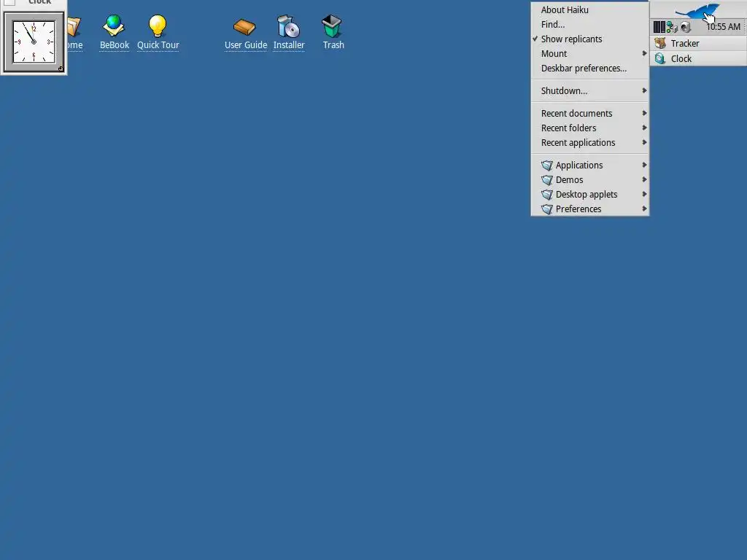747x560 pixels.
Task: Click the replicant handle on the clock face
Action: tap(61, 69)
